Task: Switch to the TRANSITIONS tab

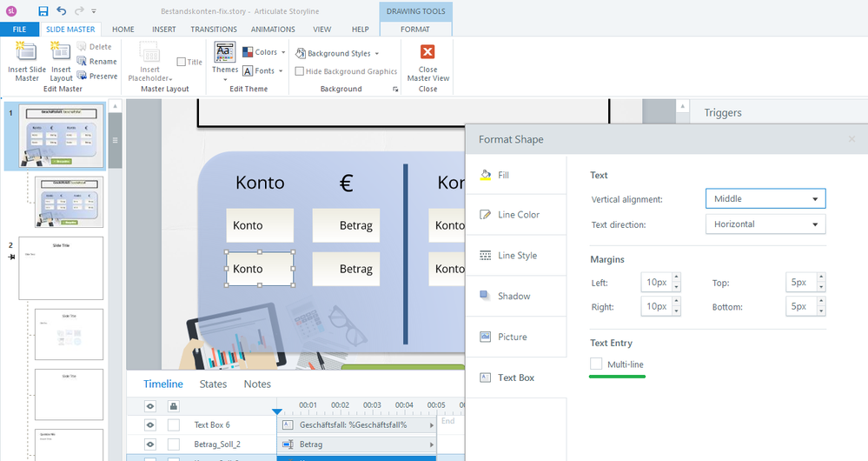Action: (x=214, y=29)
